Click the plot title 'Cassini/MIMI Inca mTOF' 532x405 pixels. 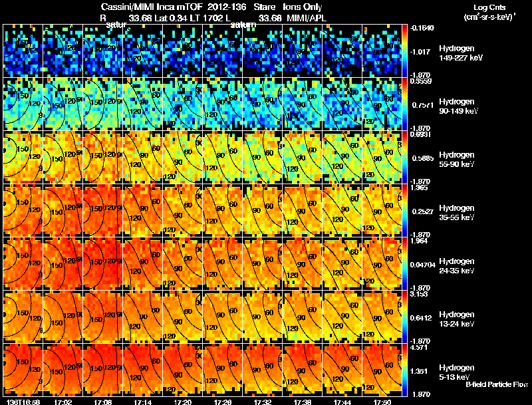(x=152, y=7)
